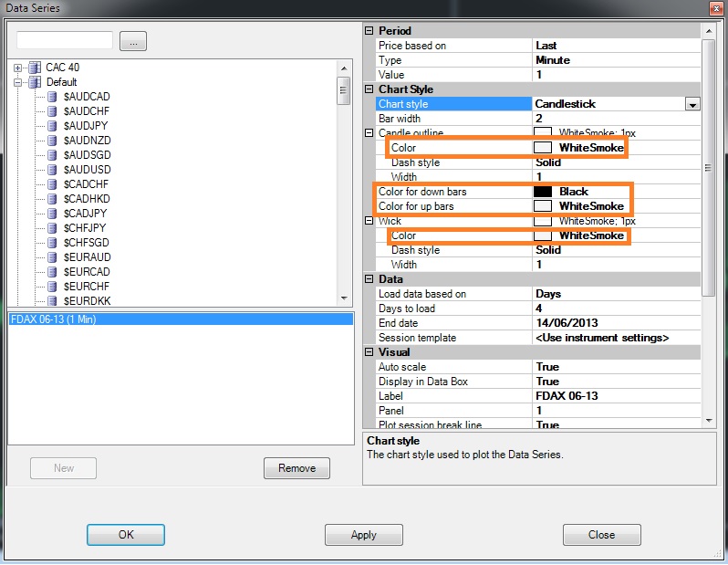Select the $CHFSGD instrument icon
This screenshot has height=565, width=728.
point(53,243)
